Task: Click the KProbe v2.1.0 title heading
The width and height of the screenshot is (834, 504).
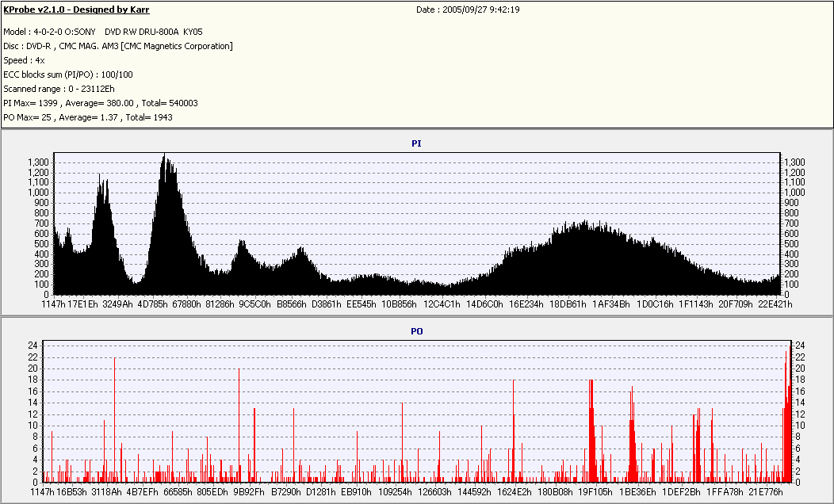Action: [77, 10]
